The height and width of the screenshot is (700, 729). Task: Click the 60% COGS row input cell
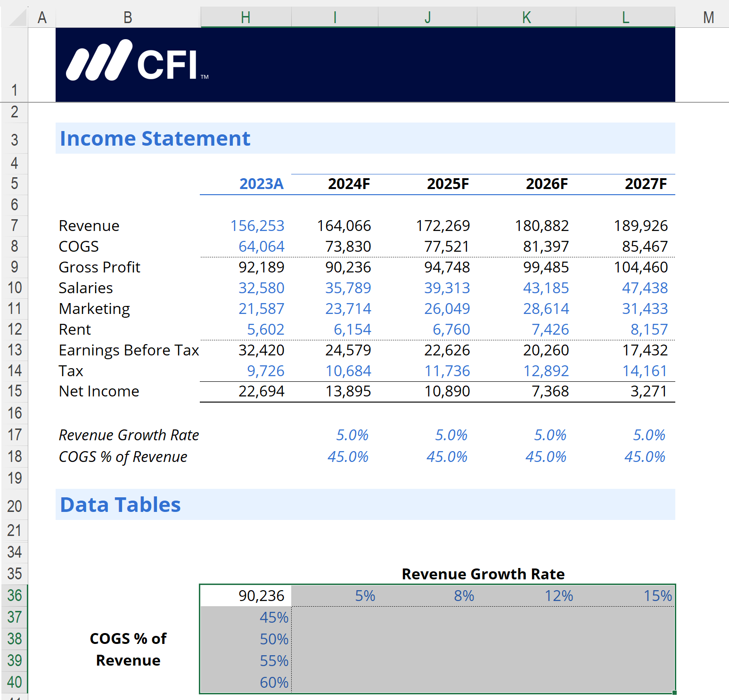[x=274, y=683]
